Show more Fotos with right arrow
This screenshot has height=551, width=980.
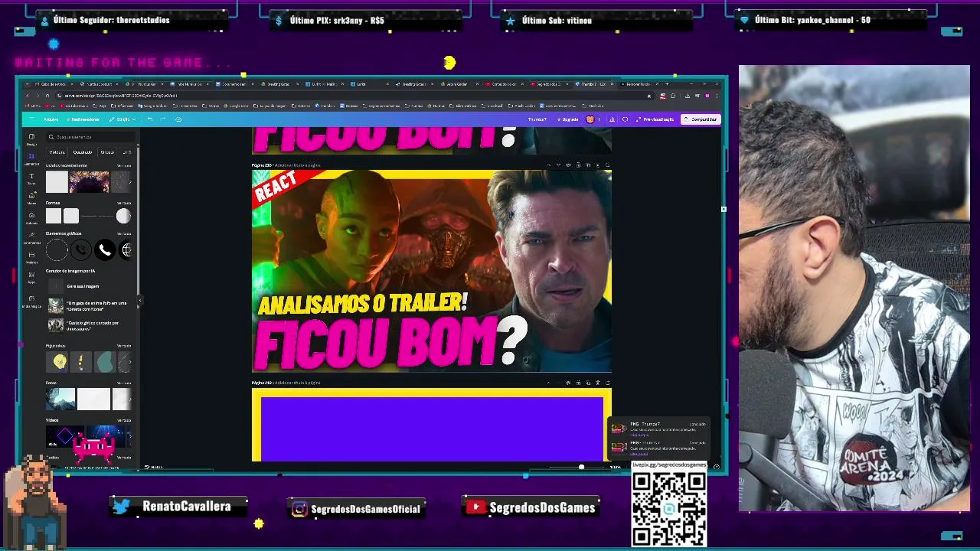click(x=129, y=399)
